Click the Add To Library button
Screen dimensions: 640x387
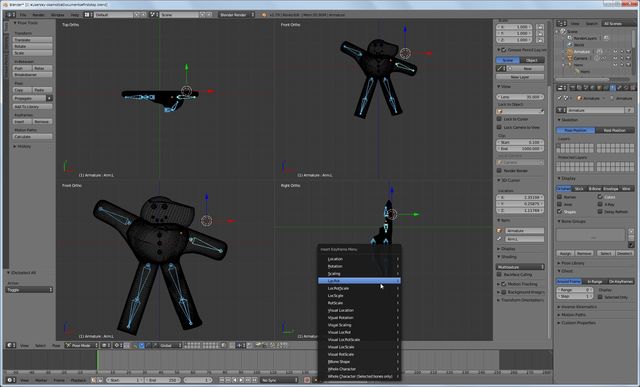pyautogui.click(x=33, y=107)
